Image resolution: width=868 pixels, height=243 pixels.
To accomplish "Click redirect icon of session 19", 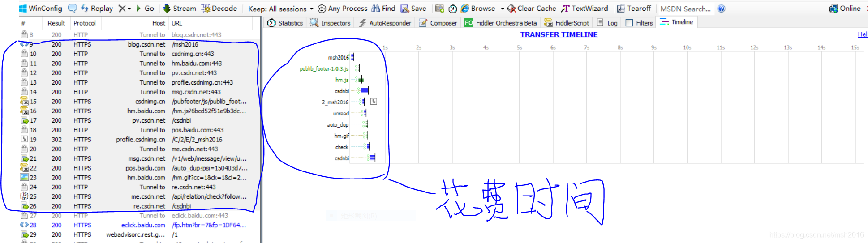I will pyautogui.click(x=24, y=139).
